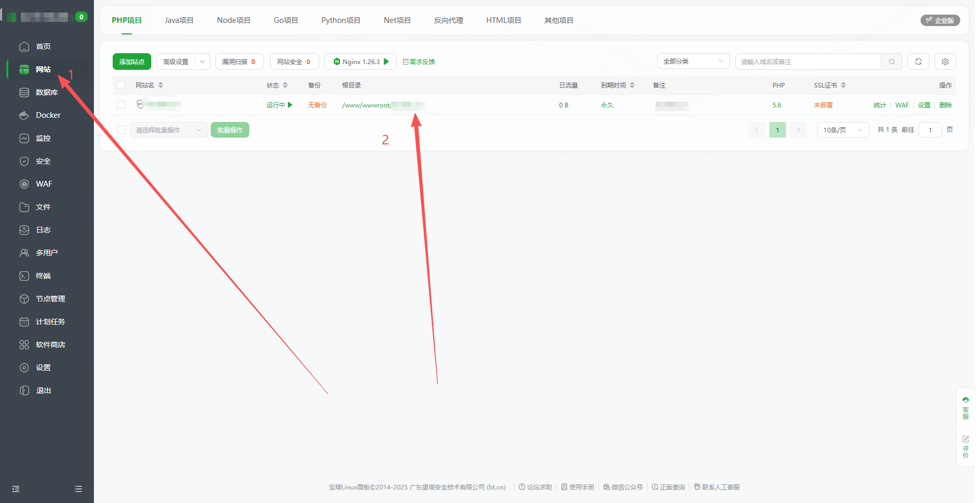Focus the domain search input field
Image resolution: width=980 pixels, height=503 pixels.
(x=808, y=62)
